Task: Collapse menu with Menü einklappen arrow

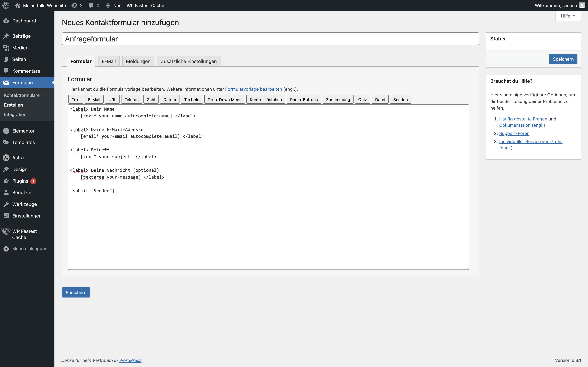Action: pos(6,249)
